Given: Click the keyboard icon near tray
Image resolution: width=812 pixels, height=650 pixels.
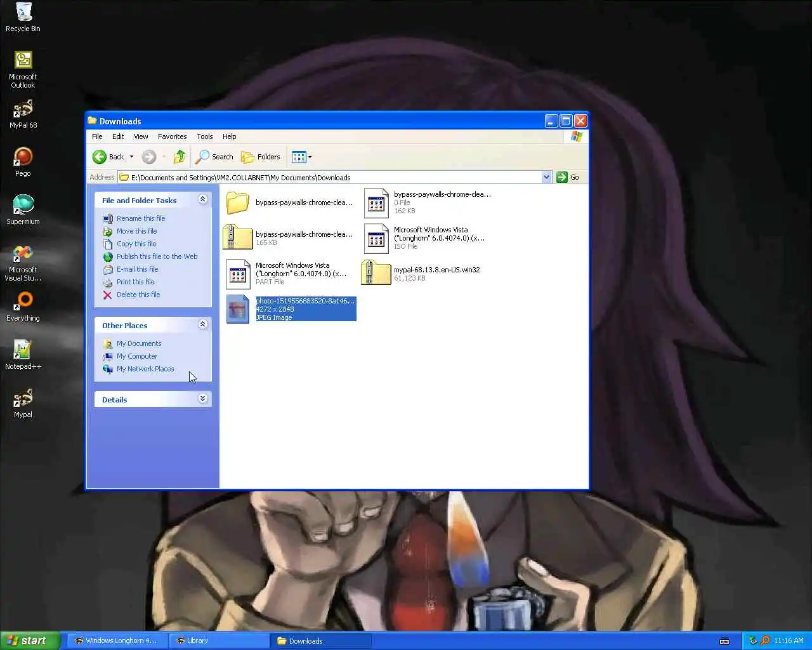Looking at the screenshot, I should click(x=724, y=641).
